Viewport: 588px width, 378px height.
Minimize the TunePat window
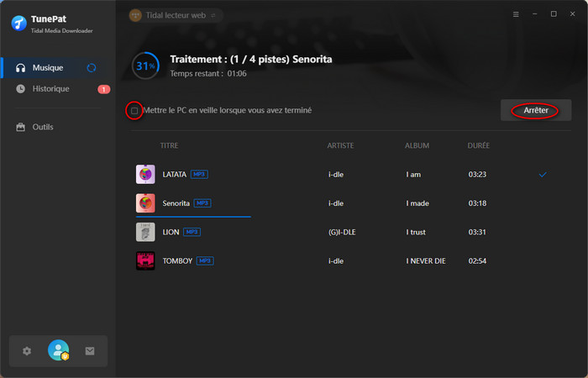535,14
